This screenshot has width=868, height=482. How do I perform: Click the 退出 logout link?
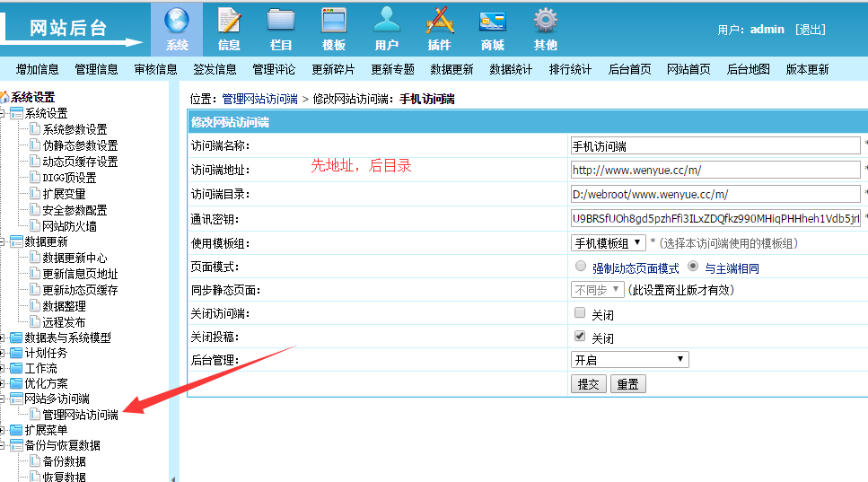pyautogui.click(x=810, y=30)
